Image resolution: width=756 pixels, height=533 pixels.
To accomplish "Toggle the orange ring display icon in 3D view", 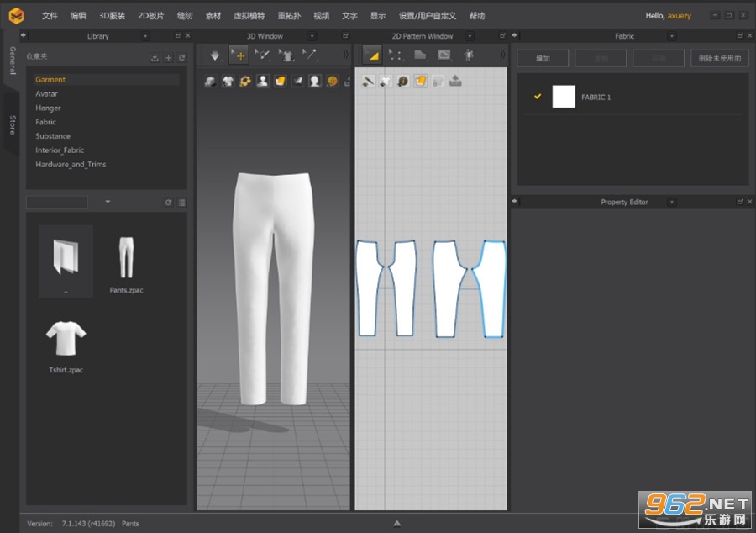I will [245, 81].
